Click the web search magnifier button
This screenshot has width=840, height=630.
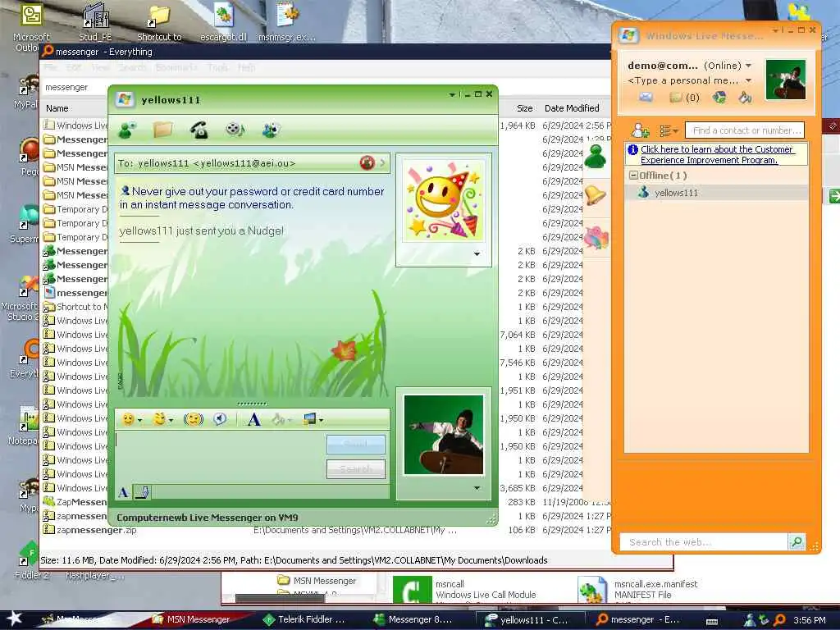pyautogui.click(x=797, y=542)
